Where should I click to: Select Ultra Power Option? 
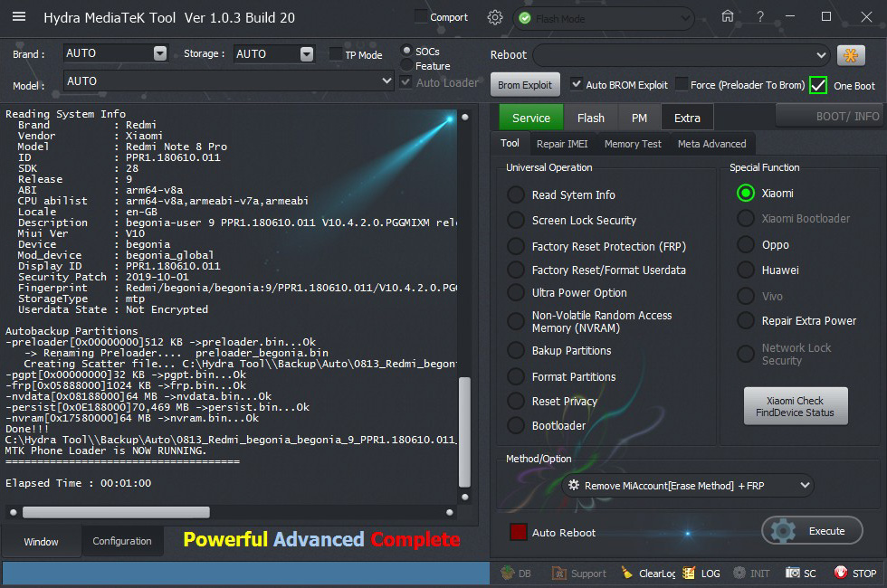pos(515,292)
